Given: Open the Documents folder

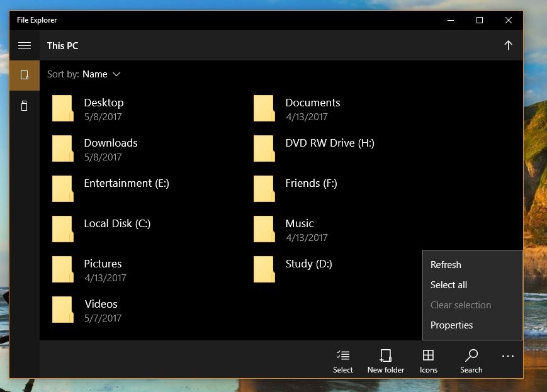Looking at the screenshot, I should click(x=313, y=102).
